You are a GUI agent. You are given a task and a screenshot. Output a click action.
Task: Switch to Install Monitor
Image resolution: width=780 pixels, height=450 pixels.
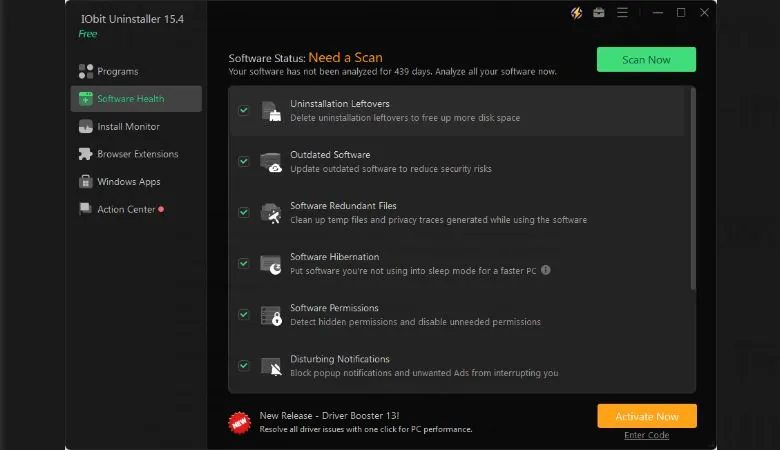click(136, 126)
